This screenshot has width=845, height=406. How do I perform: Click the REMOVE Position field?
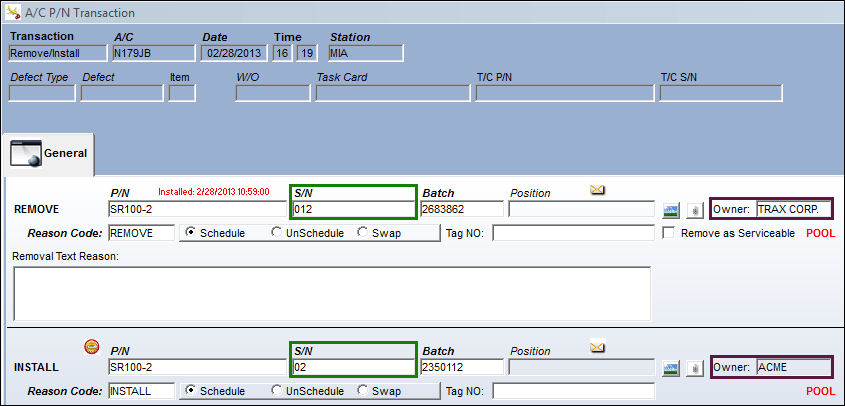pyautogui.click(x=582, y=209)
